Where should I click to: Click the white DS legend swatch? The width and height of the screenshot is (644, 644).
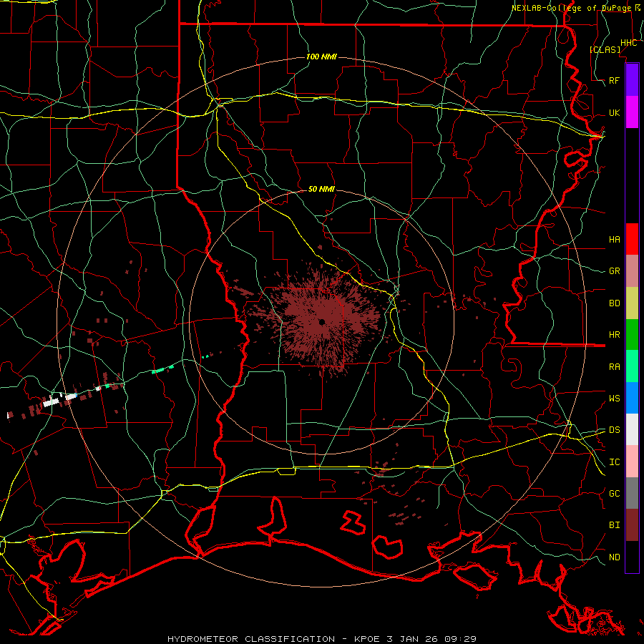632,429
